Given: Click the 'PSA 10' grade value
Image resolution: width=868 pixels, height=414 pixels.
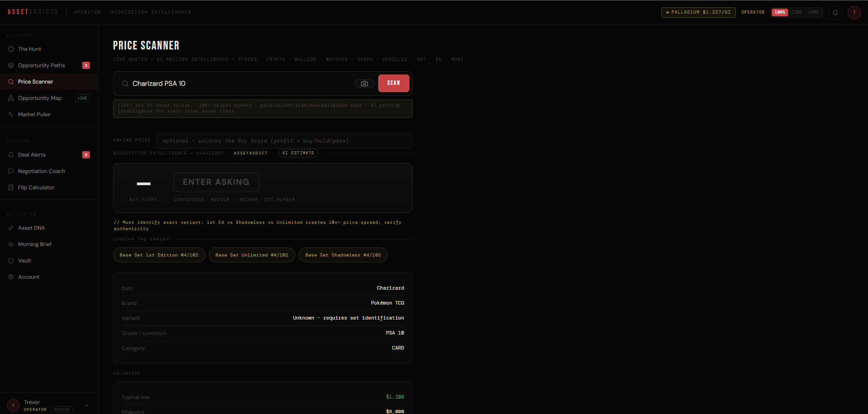Looking at the screenshot, I should pyautogui.click(x=395, y=333).
